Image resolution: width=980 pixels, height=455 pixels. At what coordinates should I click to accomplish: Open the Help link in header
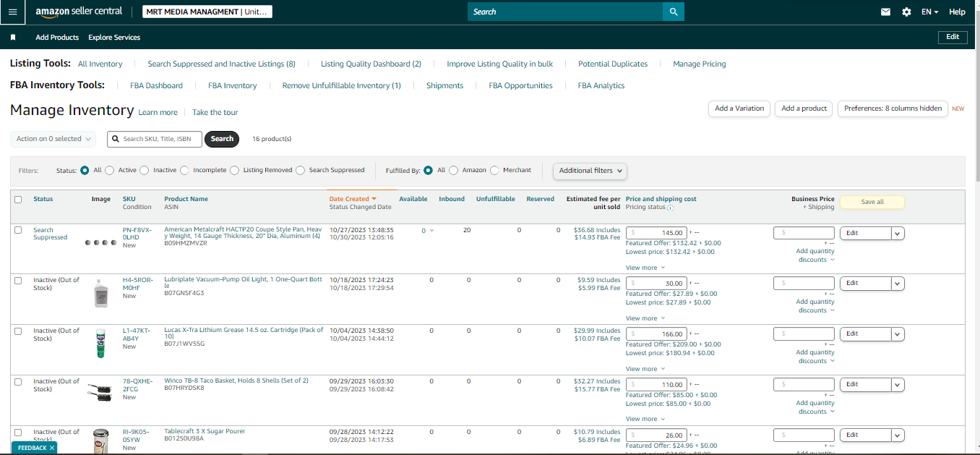957,12
